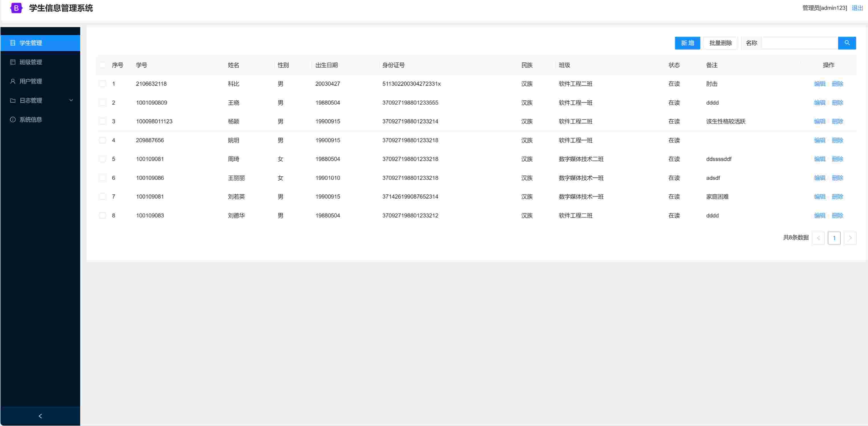
Task: Focus the 名称 search input field
Action: [x=799, y=43]
